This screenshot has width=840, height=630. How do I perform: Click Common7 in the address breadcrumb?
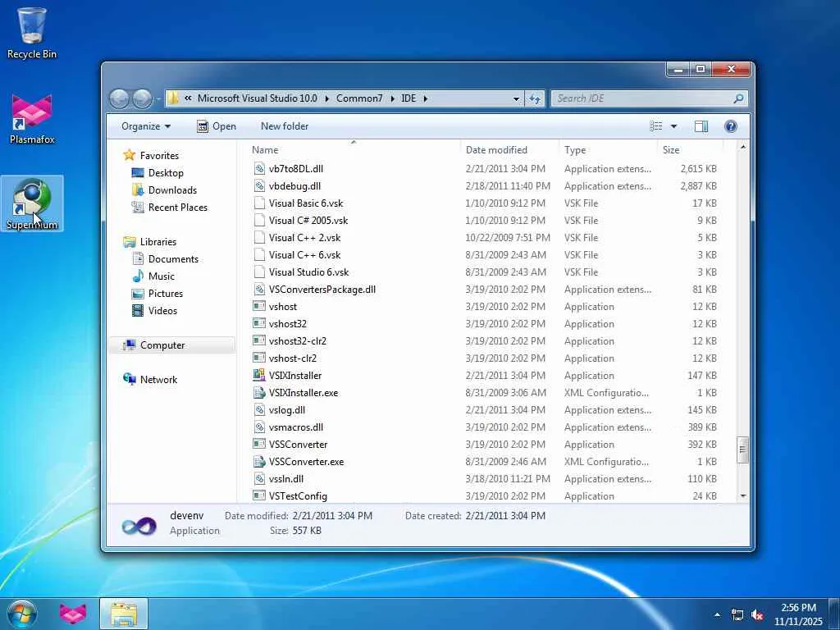coord(359,98)
